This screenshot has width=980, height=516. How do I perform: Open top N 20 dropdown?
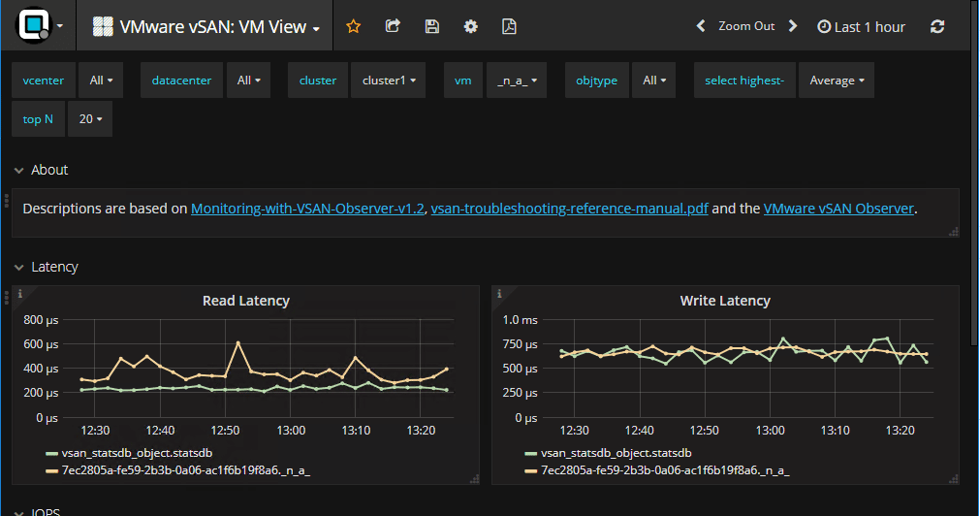click(x=90, y=119)
